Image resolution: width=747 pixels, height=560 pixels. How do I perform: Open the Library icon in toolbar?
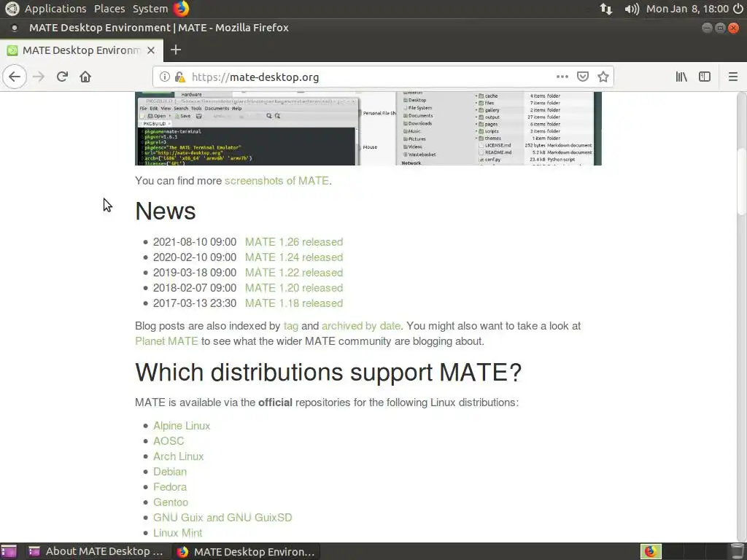pos(681,77)
